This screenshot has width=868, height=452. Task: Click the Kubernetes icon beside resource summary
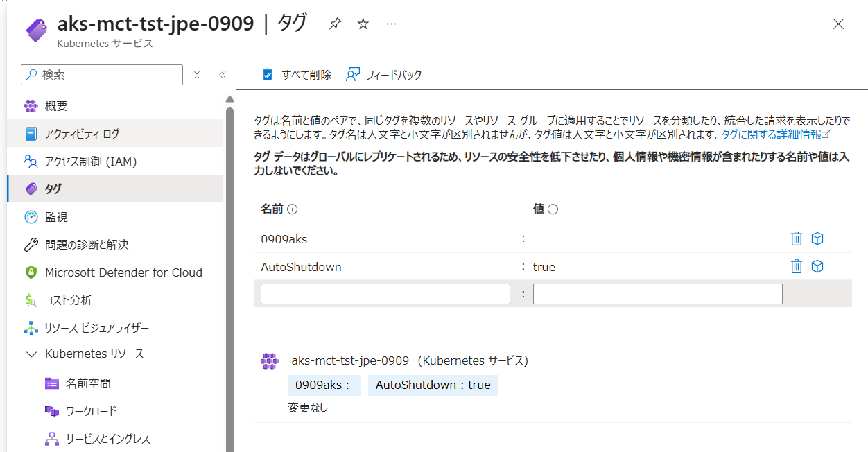269,360
